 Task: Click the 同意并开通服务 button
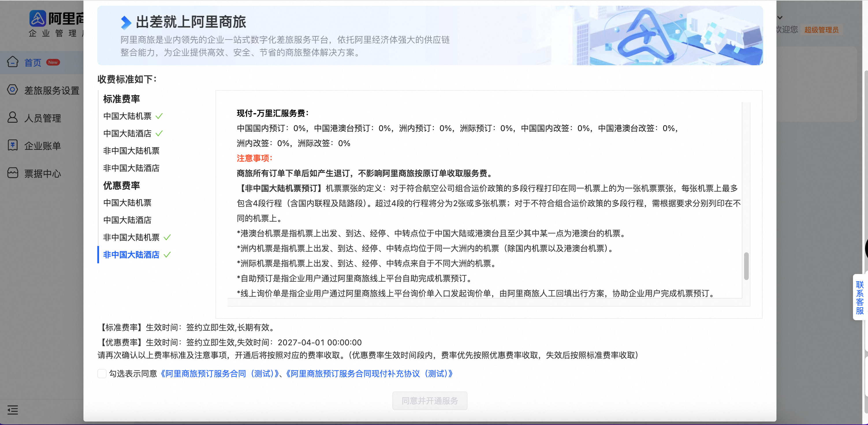tap(430, 401)
